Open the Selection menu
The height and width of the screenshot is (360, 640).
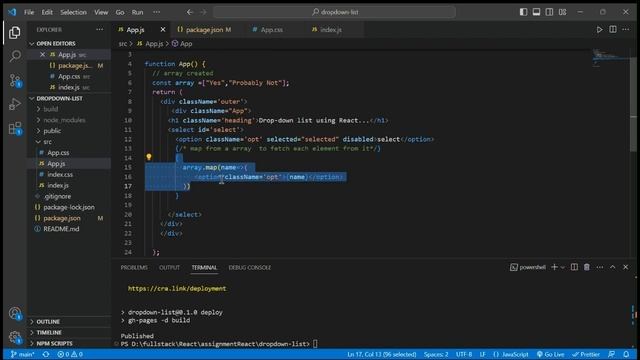[x=73, y=12]
